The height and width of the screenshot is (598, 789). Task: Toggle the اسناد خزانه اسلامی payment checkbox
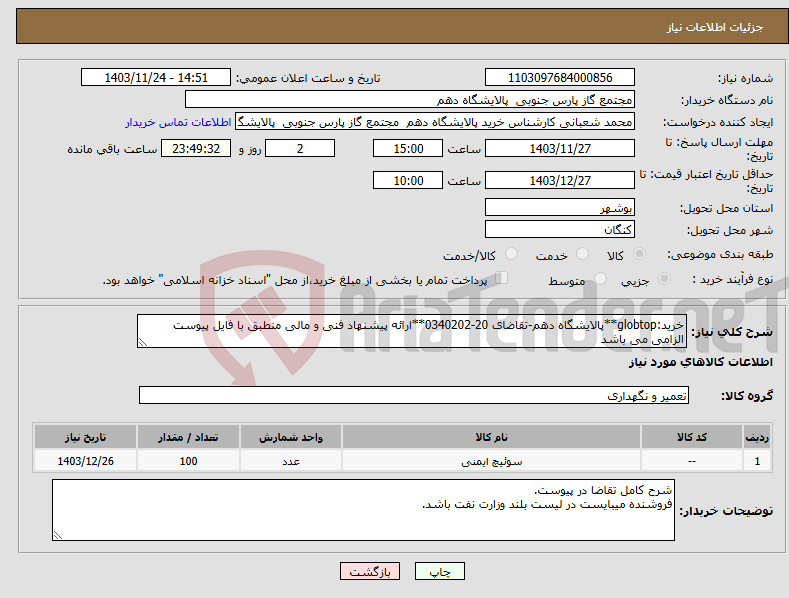[x=502, y=278]
